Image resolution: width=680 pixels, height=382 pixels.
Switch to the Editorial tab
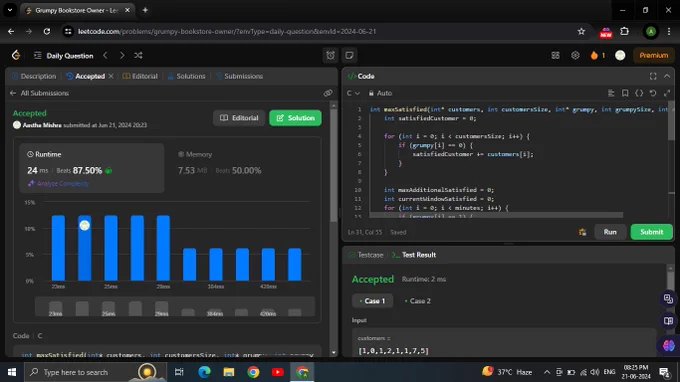(140, 76)
